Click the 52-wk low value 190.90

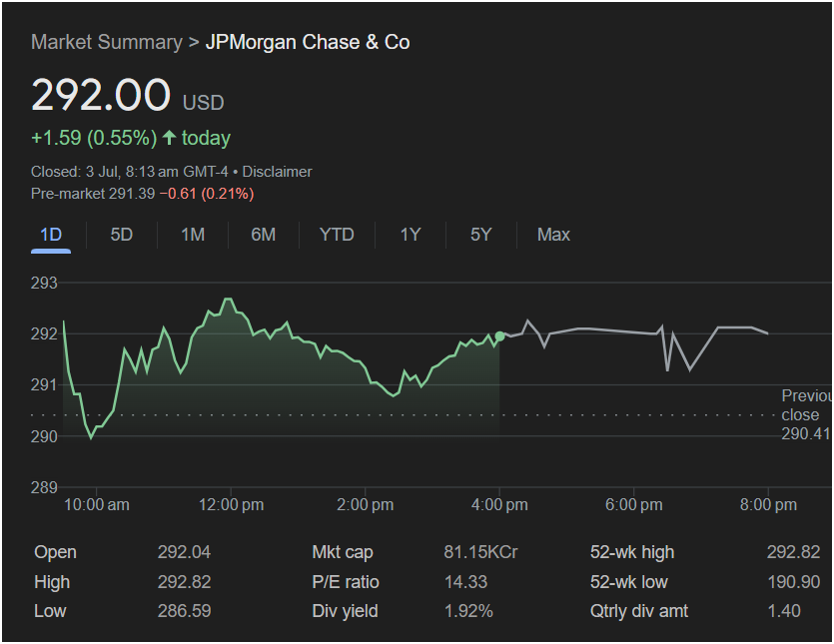pos(794,582)
